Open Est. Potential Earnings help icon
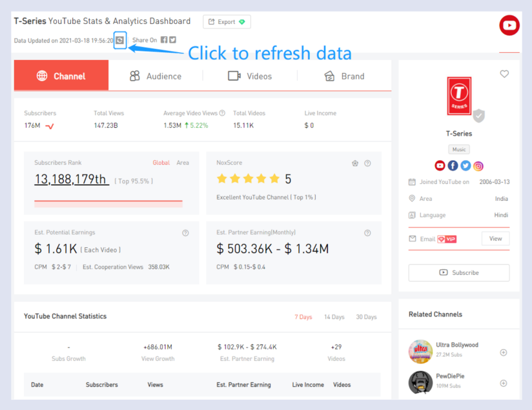532x410 pixels. click(185, 233)
